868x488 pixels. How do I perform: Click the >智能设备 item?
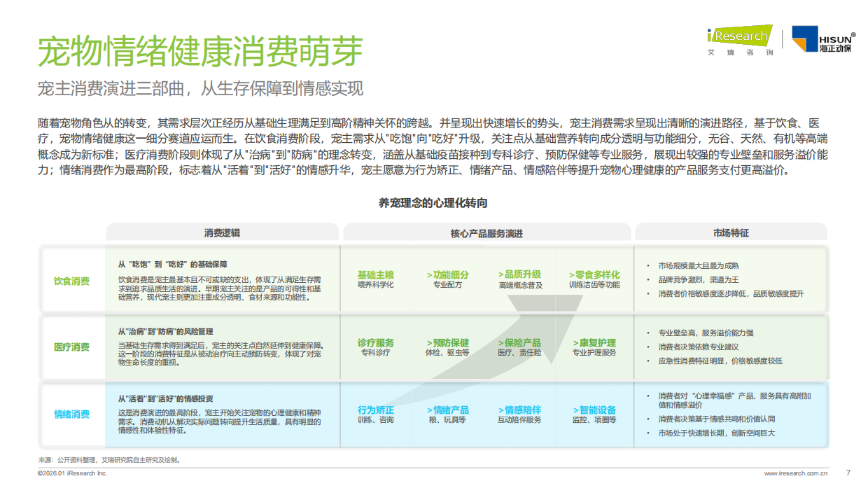[594, 410]
